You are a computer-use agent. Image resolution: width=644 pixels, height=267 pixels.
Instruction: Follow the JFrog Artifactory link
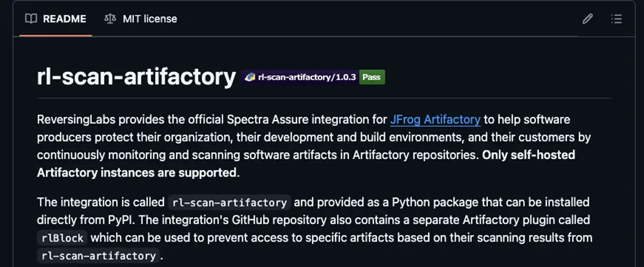435,119
